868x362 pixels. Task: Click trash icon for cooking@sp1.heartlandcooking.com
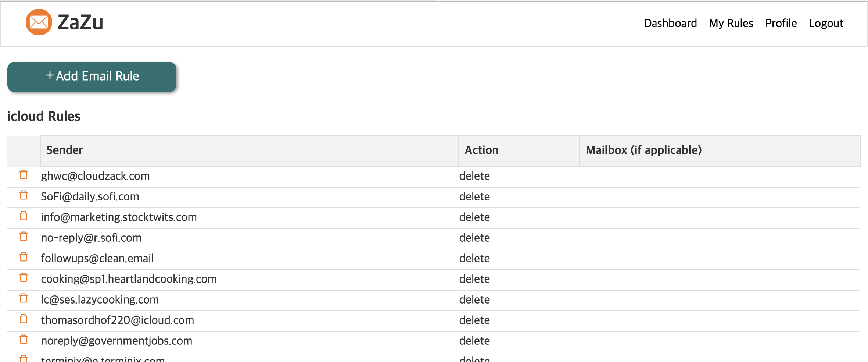[x=24, y=277]
